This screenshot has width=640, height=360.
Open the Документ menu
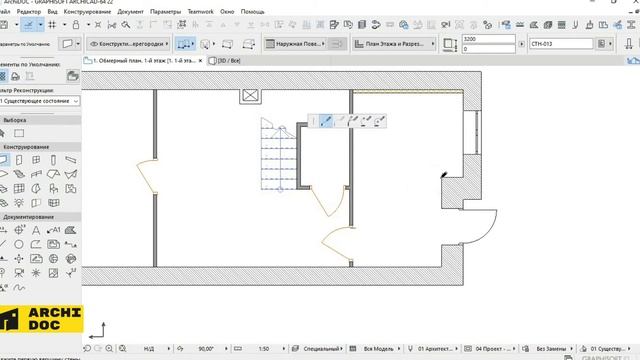(130, 11)
